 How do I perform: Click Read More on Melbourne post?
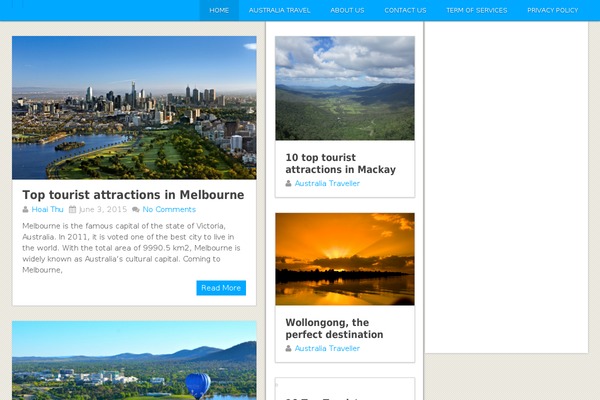pyautogui.click(x=221, y=288)
